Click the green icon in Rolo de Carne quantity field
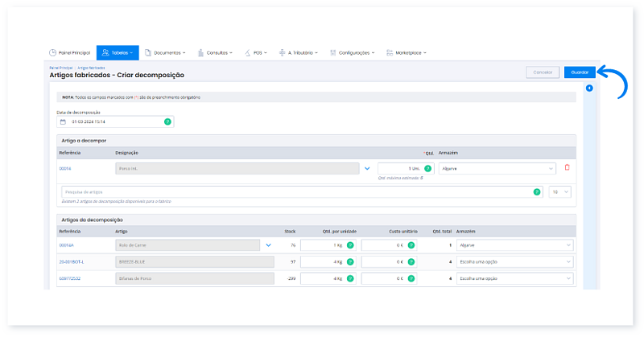Screen dimensions: 644x337 click(350, 245)
